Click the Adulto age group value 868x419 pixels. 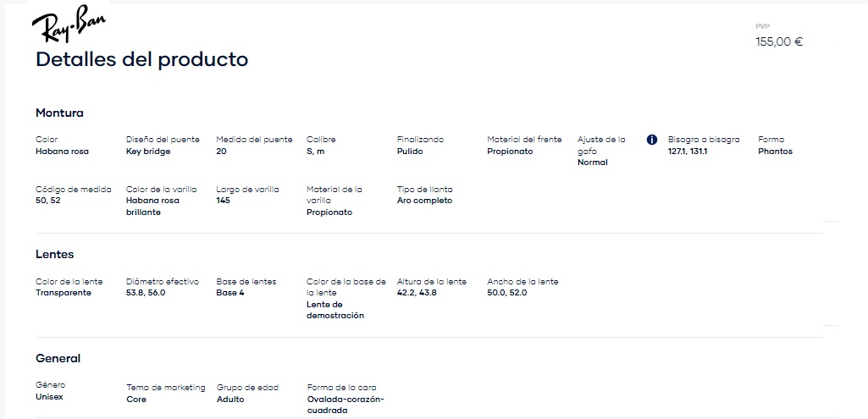coord(229,400)
